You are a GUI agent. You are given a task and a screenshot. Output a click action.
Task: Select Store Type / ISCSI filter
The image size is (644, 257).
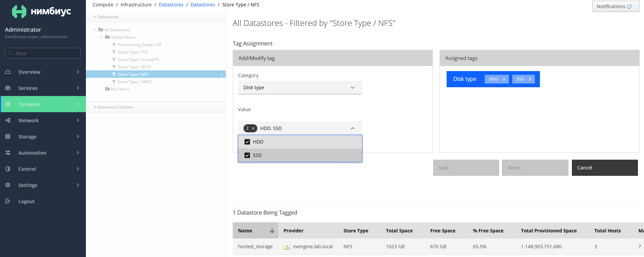tap(134, 67)
